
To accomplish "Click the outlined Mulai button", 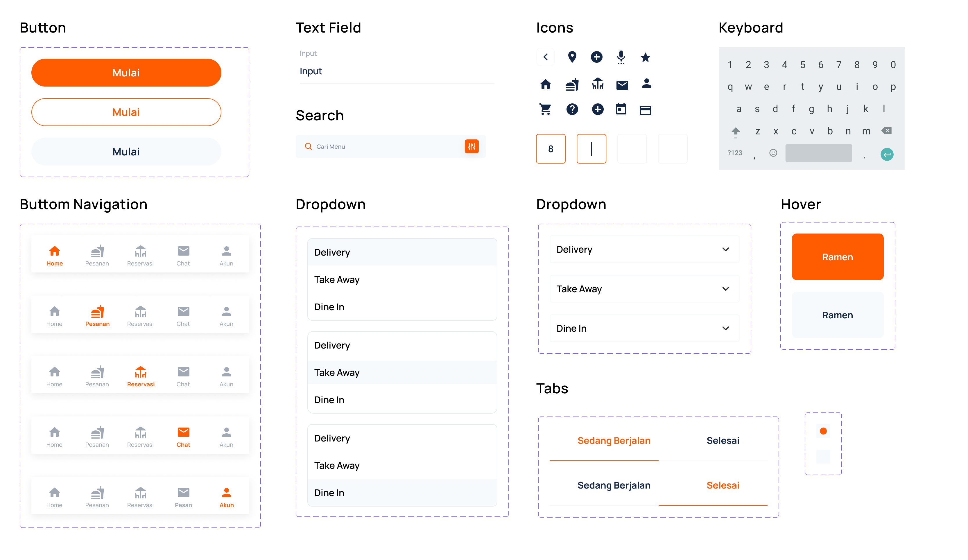I will point(126,112).
